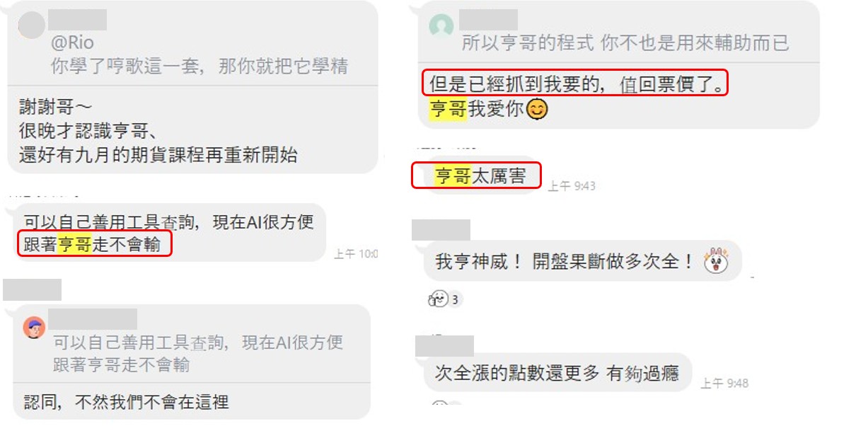Open the quoted 可以自己善用工具查詢 reply preview

coord(198,353)
